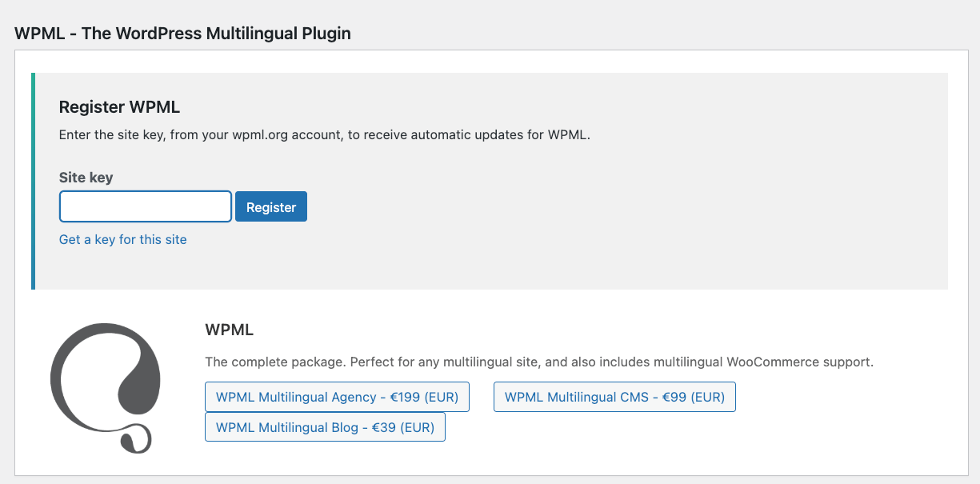Select WPML Multilingual CMS €99 option

point(614,397)
